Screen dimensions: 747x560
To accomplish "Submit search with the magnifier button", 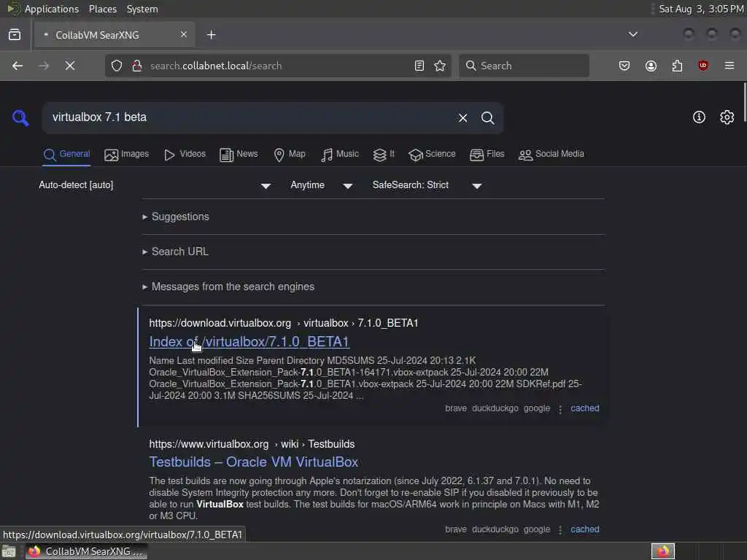I will (487, 117).
